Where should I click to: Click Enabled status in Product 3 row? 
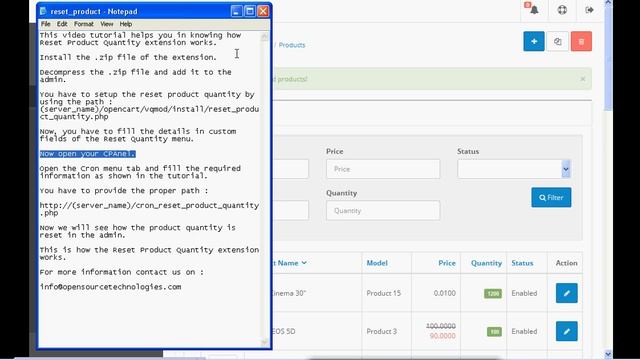coord(524,331)
